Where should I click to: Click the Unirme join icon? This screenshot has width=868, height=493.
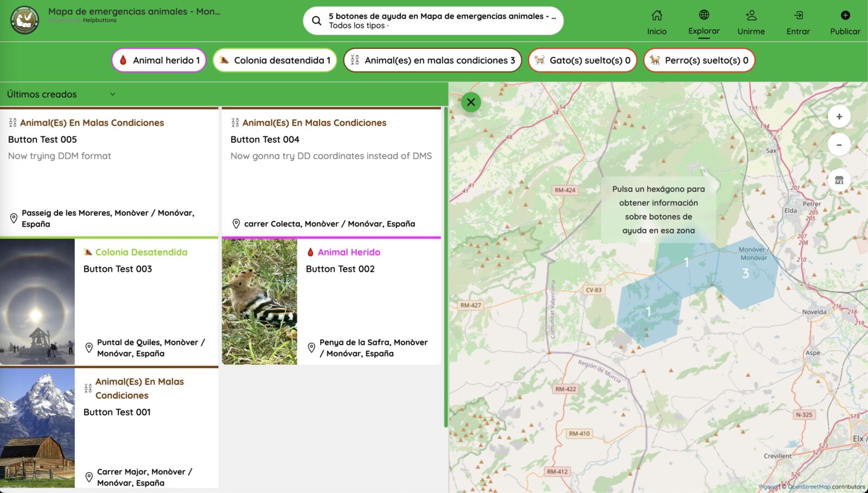[751, 16]
